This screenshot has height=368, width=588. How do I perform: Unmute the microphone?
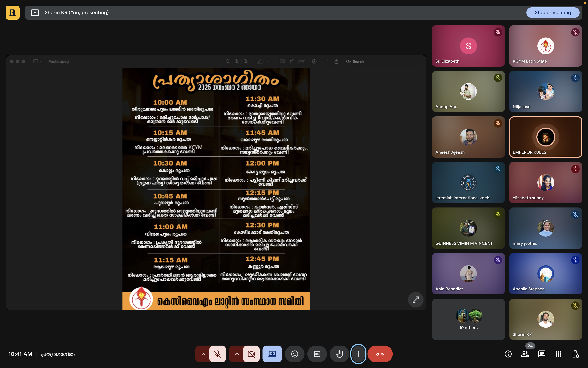[x=218, y=354]
